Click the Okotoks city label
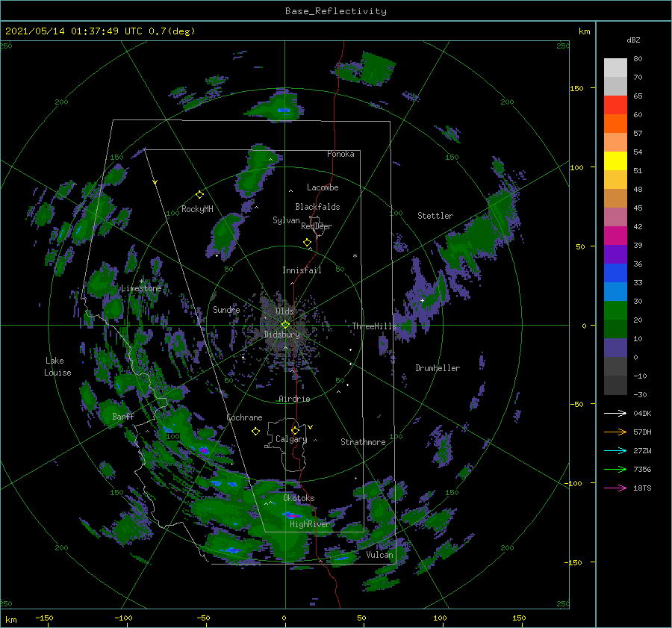The width and height of the screenshot is (672, 628). 299,498
